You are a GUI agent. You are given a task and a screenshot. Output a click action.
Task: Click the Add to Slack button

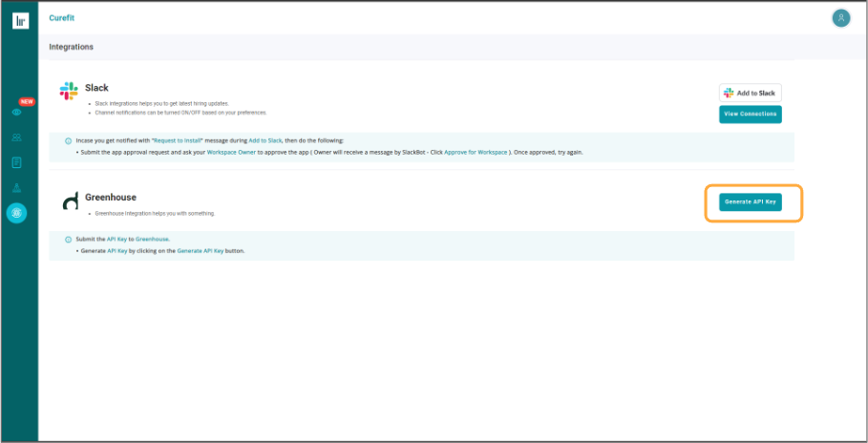click(x=751, y=93)
